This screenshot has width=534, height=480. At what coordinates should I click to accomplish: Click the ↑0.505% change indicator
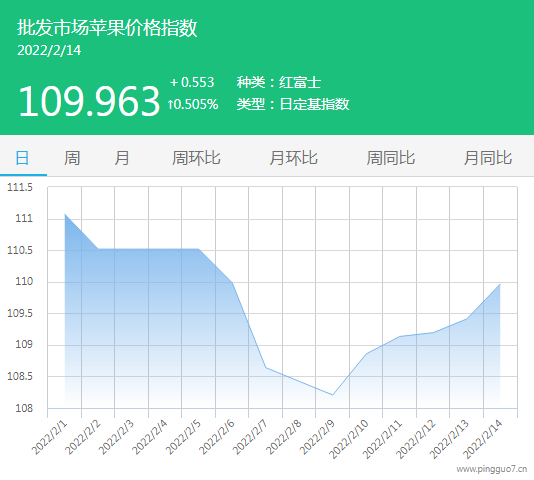click(x=193, y=104)
